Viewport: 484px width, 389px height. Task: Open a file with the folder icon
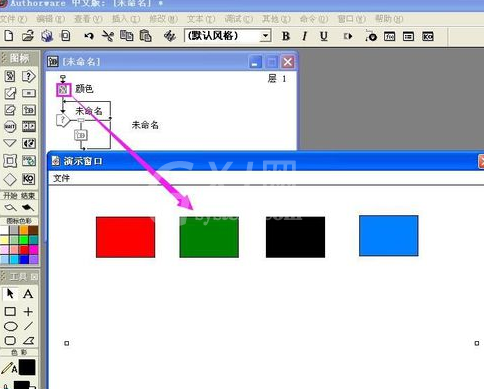pyautogui.click(x=28, y=36)
